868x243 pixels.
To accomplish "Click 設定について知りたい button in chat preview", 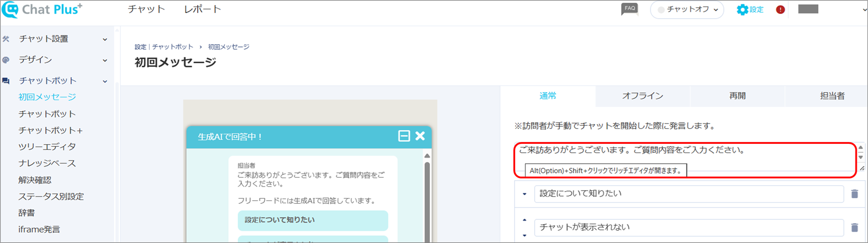I will point(313,220).
